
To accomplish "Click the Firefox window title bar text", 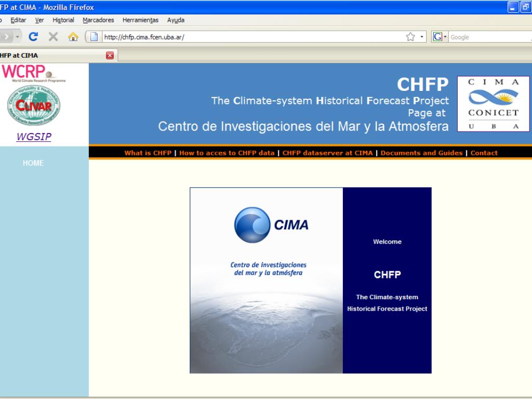I will 47,7.
